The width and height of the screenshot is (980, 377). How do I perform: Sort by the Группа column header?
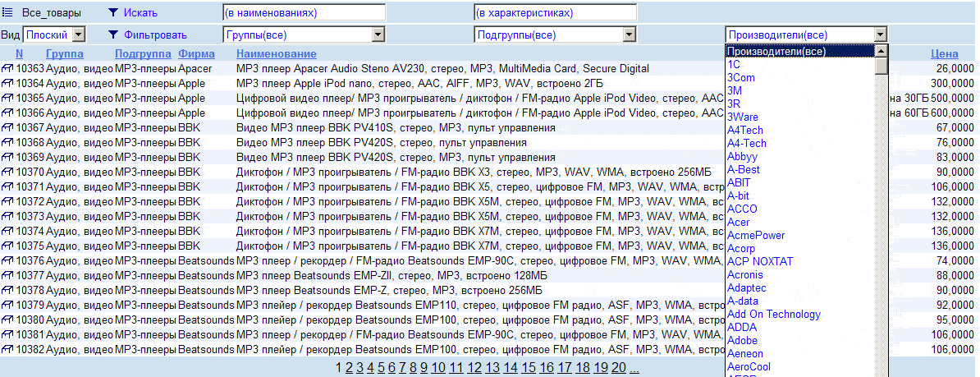[64, 53]
